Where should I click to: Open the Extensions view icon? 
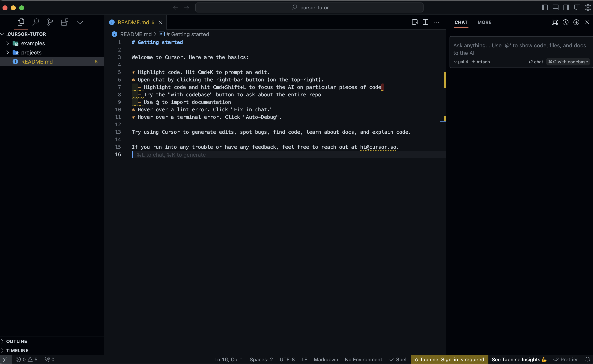click(64, 22)
